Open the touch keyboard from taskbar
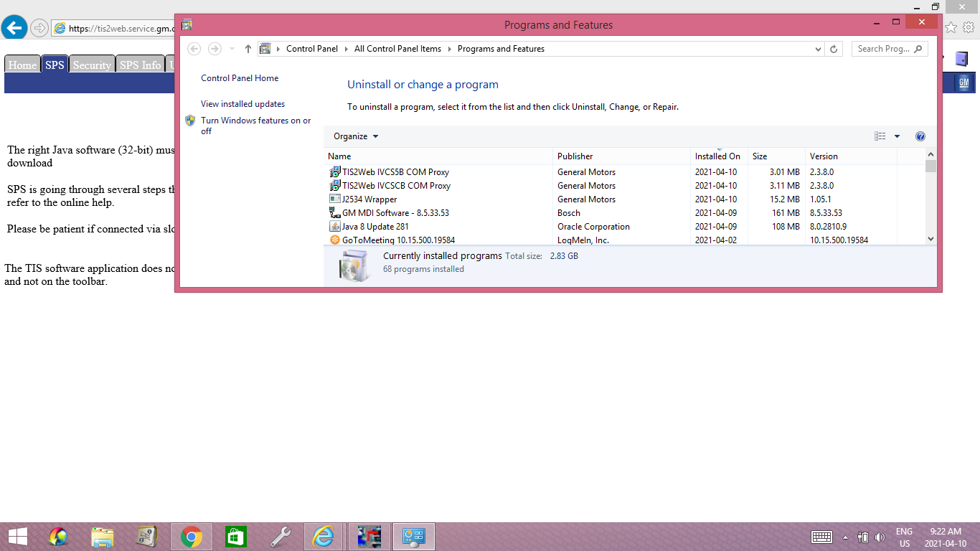Viewport: 980px width, 551px height. click(x=821, y=537)
